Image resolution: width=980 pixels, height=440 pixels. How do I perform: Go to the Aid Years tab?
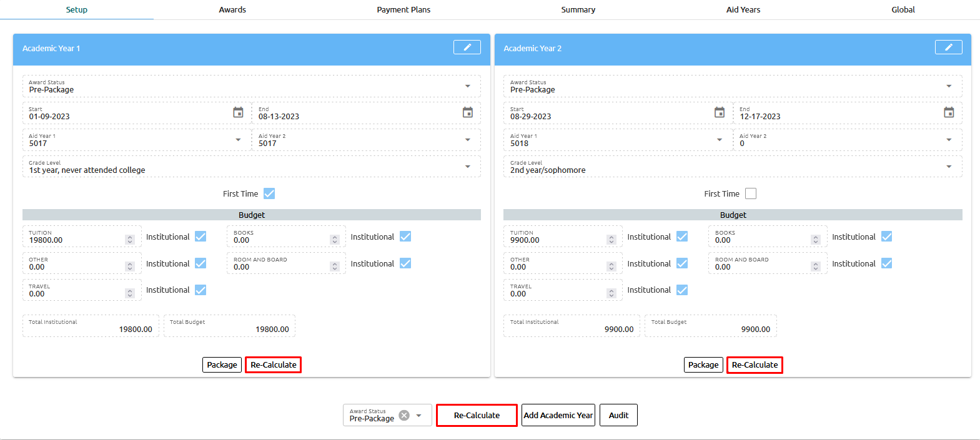[x=743, y=9]
